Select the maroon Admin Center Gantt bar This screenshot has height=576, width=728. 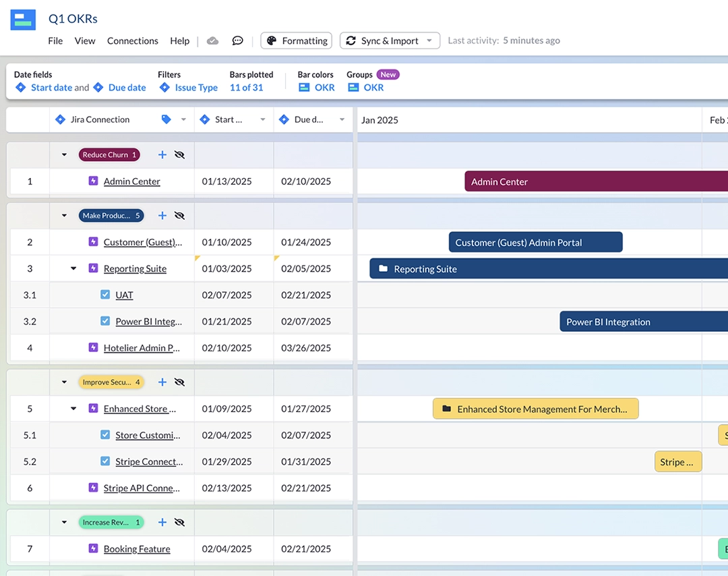point(596,181)
